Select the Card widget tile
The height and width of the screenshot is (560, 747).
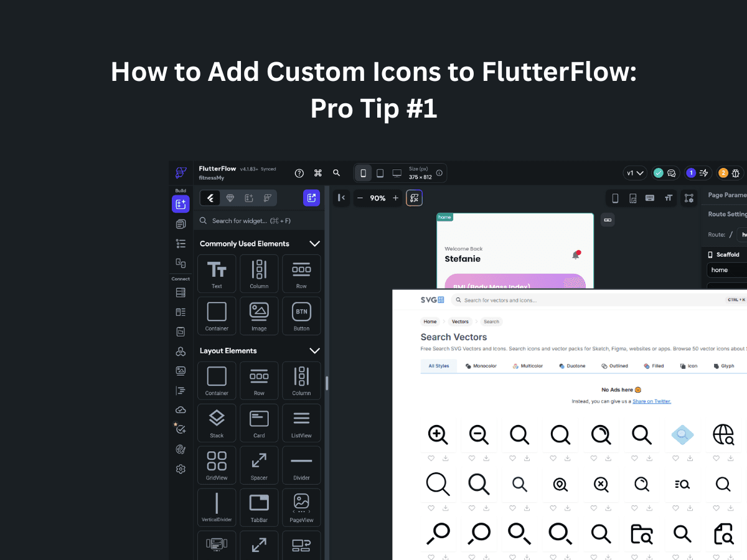click(259, 423)
